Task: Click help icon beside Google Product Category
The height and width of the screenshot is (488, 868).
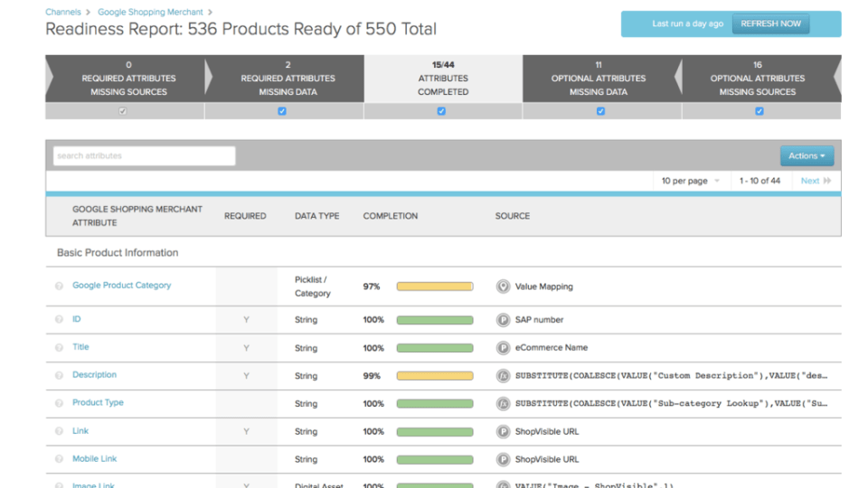Action: coord(60,286)
